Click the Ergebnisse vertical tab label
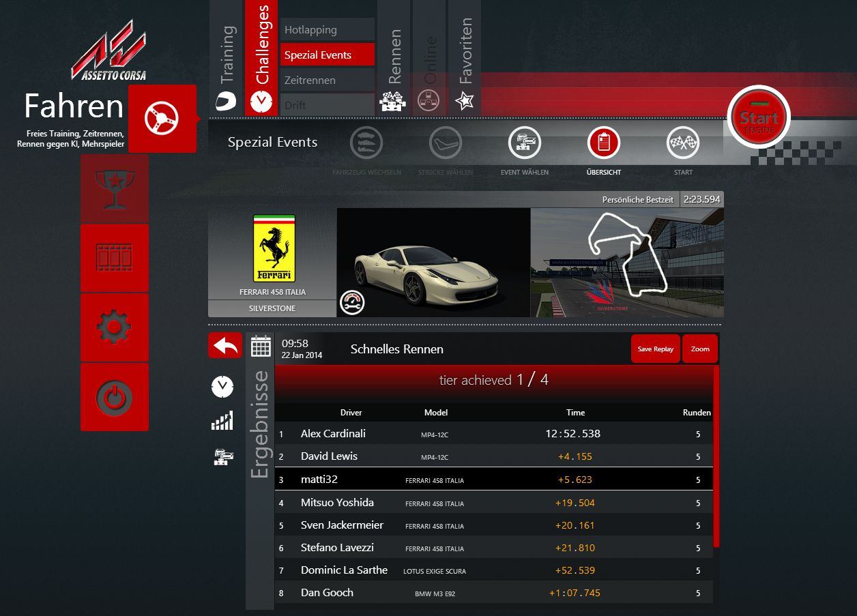This screenshot has width=857, height=616. 260,424
